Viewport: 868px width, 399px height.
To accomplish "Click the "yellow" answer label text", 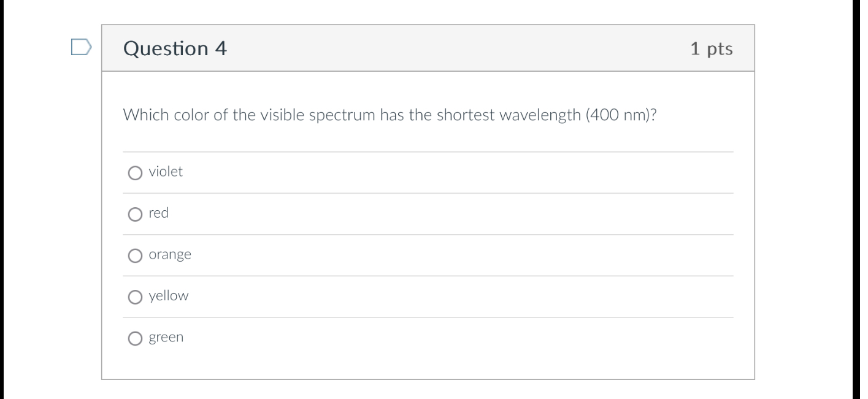I will point(169,296).
